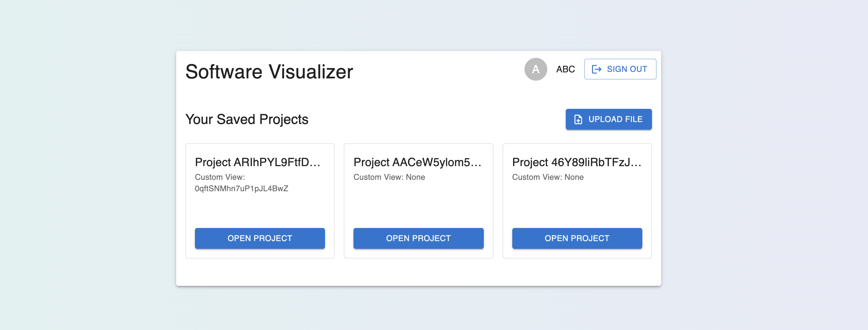This screenshot has width=868, height=330.
Task: Click custom view ID 0qftSNMhn7uP1pJL4BwZ
Action: (241, 189)
